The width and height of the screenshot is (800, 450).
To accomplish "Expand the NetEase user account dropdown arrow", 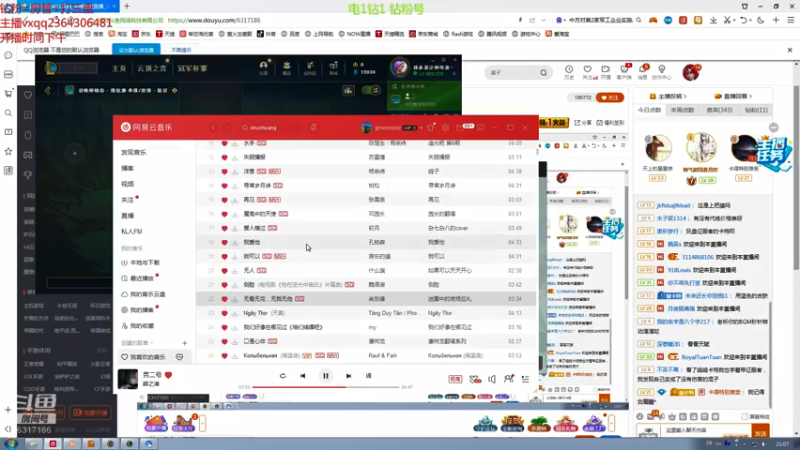I will click(421, 128).
